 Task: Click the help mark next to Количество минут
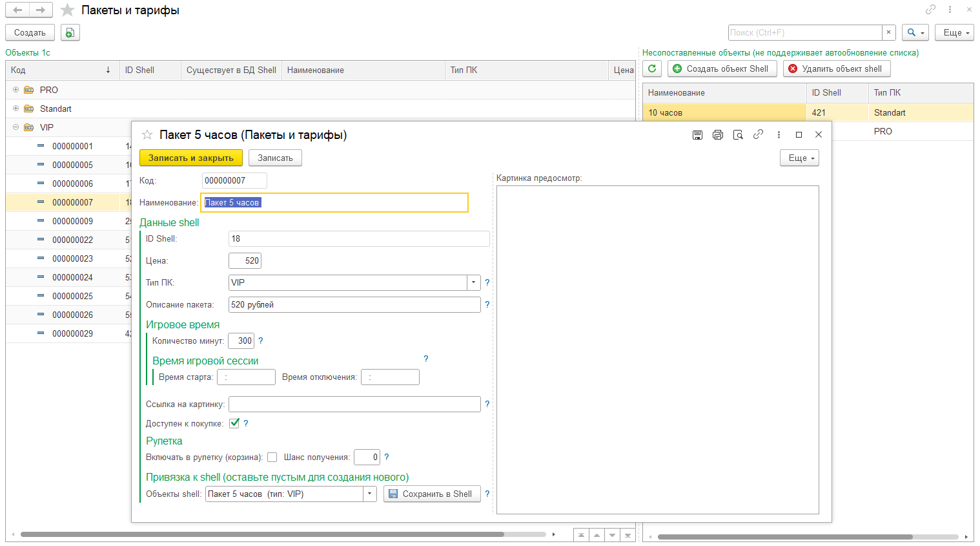point(261,341)
